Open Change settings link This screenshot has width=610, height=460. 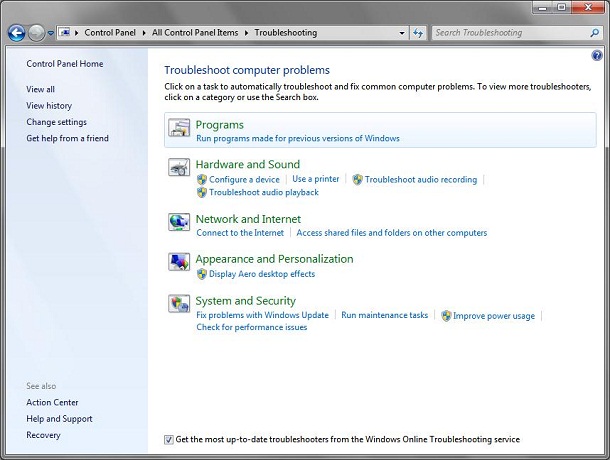click(56, 122)
